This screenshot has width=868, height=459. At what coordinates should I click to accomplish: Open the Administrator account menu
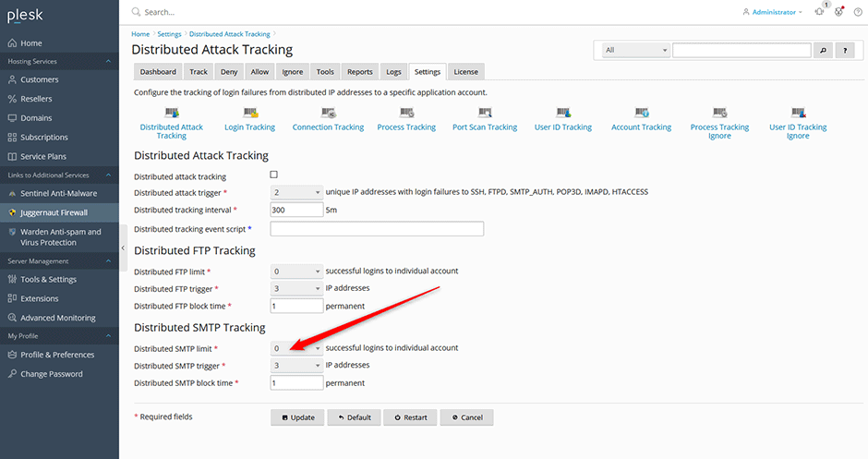click(x=773, y=12)
